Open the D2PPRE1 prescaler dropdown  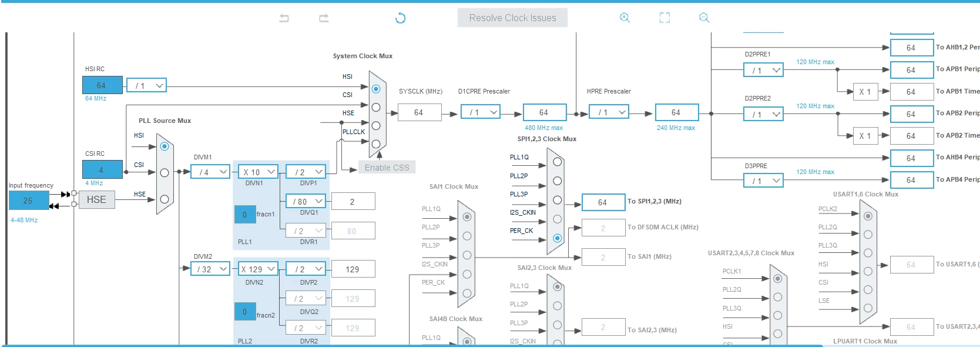[x=763, y=70]
